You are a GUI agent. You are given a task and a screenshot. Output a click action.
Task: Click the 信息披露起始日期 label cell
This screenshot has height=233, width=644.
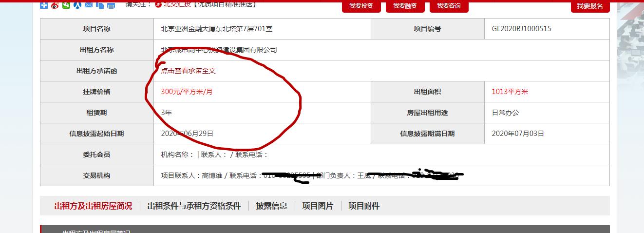point(97,134)
